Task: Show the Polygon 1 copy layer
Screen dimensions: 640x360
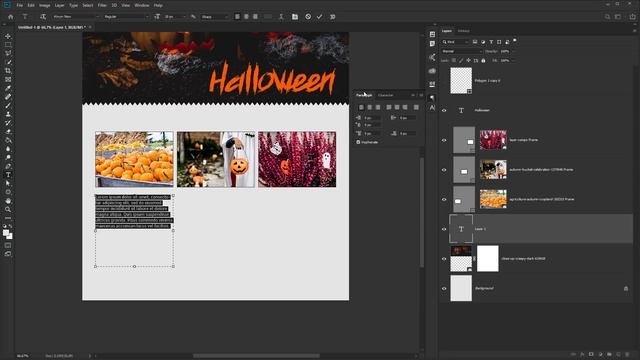Action: 444,81
